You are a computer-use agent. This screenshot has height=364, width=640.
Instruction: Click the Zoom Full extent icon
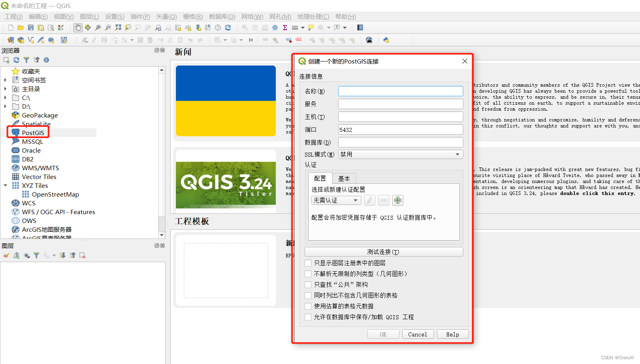point(118,28)
